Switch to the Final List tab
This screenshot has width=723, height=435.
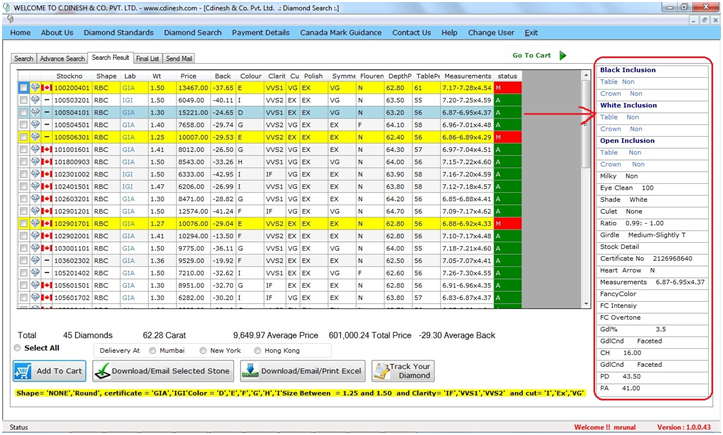(148, 59)
